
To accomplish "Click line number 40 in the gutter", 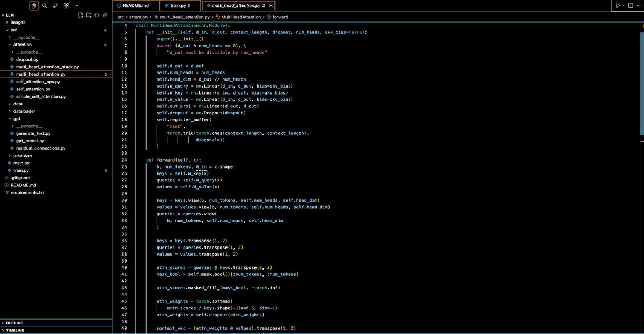I will (125, 267).
